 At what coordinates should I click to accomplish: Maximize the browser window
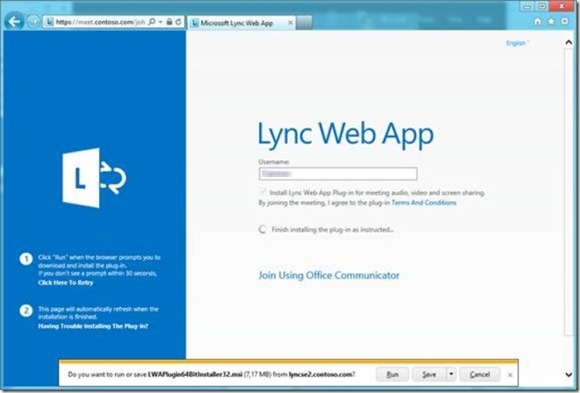[x=542, y=6]
